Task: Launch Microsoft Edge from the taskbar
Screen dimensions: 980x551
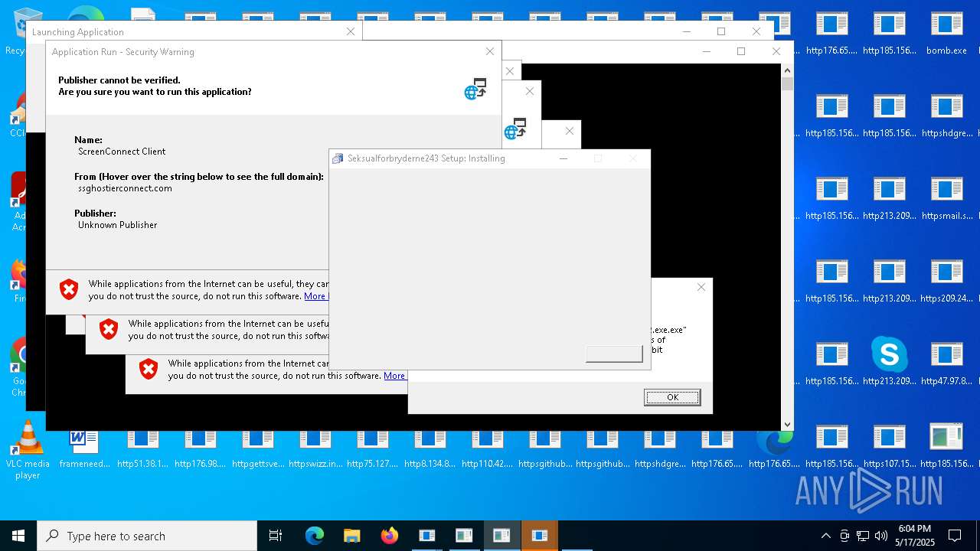Action: (315, 536)
